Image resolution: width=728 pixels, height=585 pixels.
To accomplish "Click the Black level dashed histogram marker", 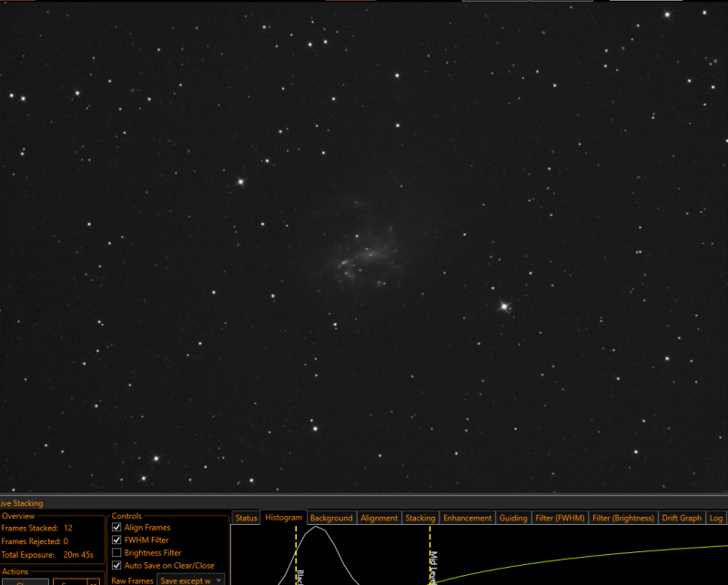I will point(296,555).
